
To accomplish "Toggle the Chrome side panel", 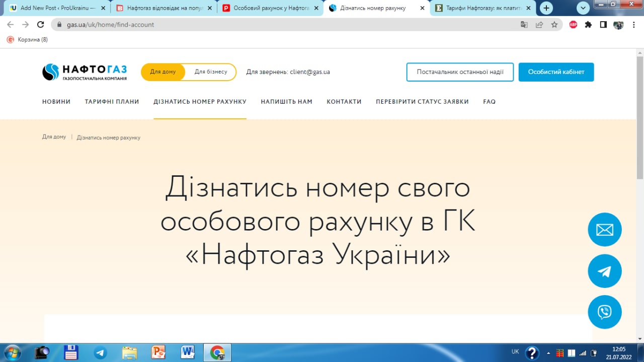I will pyautogui.click(x=603, y=25).
